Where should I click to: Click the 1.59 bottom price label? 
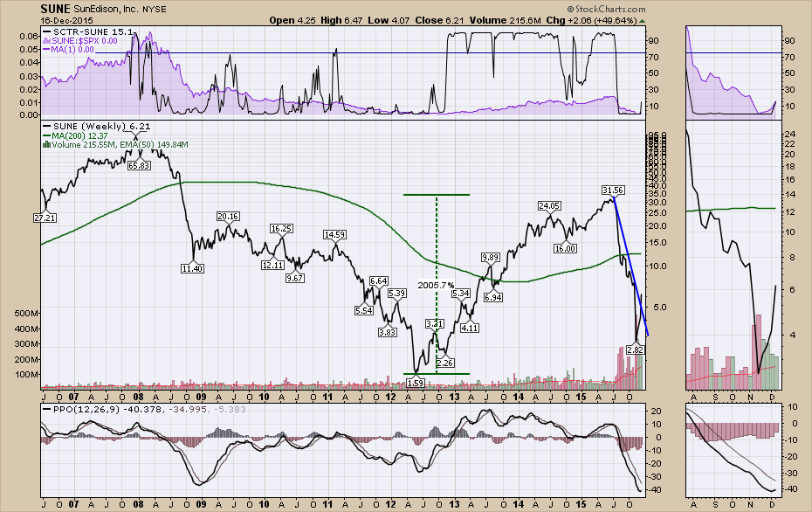tap(416, 383)
